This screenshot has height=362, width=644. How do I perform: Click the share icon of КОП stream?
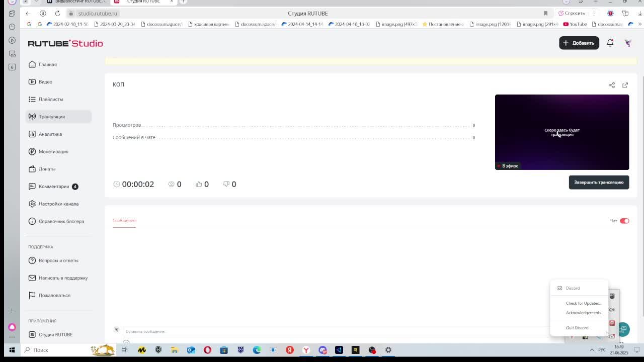(612, 85)
